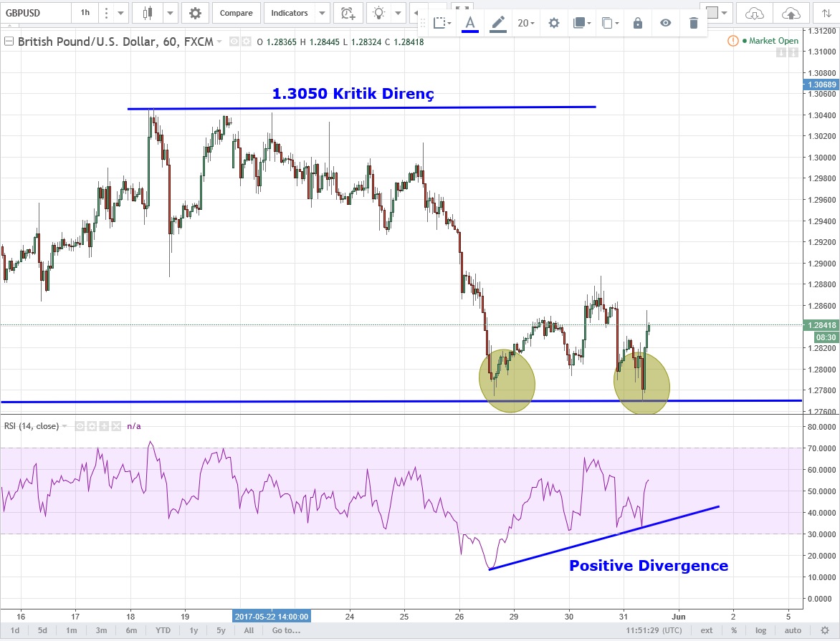Image resolution: width=840 pixels, height=641 pixels.
Task: Select 1d time range
Action: tap(15, 630)
